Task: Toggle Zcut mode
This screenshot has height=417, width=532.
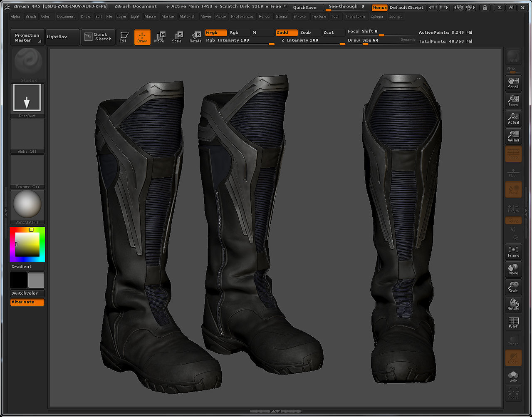Action: click(334, 32)
